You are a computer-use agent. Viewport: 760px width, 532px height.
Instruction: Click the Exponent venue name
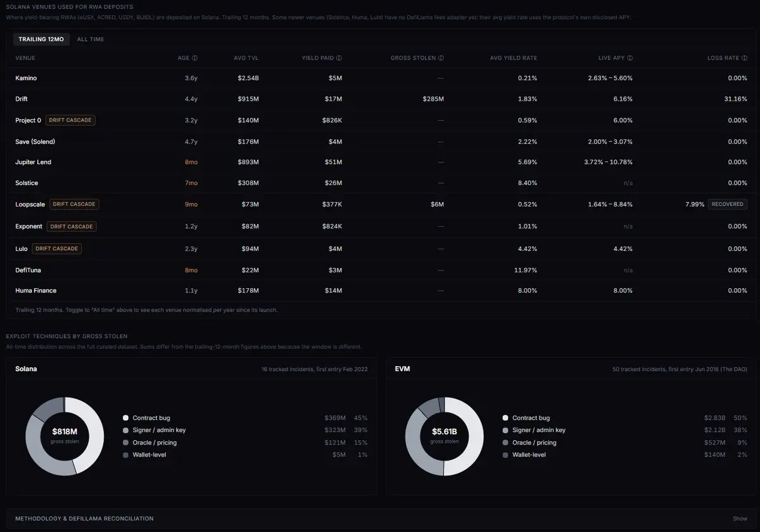pos(28,226)
